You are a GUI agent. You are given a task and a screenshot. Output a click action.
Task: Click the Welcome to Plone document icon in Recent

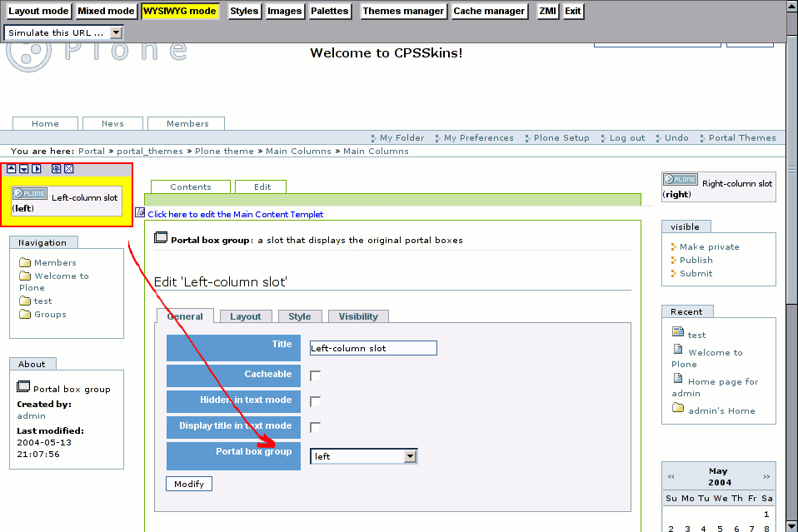[678, 349]
